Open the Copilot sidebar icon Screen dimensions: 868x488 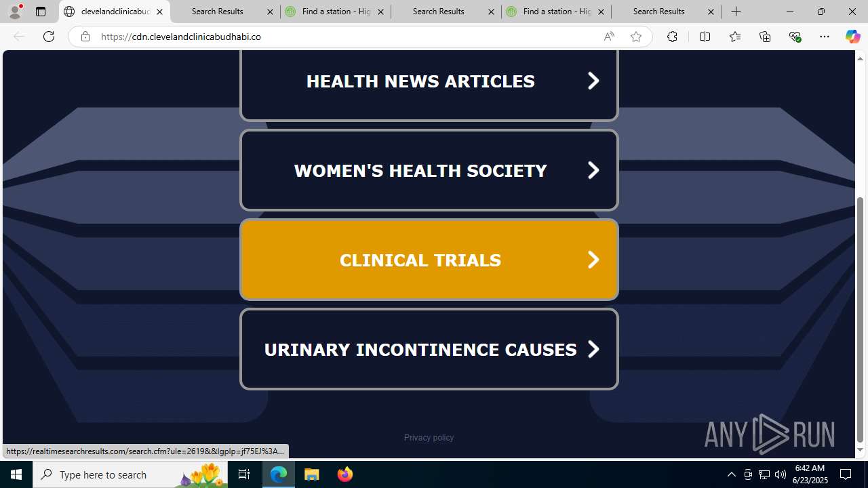click(x=852, y=37)
